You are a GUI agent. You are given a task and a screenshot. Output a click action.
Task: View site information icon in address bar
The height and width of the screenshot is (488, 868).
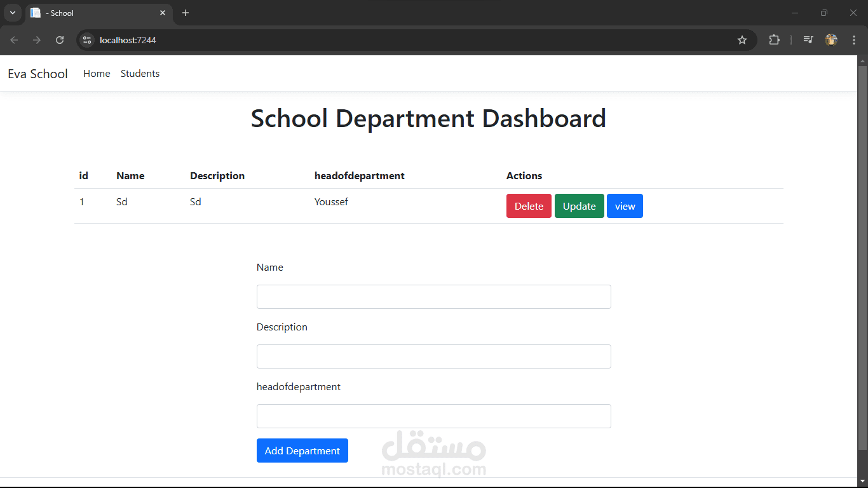point(87,40)
